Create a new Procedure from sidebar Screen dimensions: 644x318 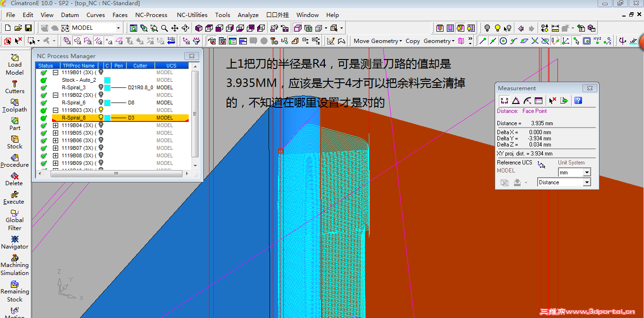click(15, 161)
